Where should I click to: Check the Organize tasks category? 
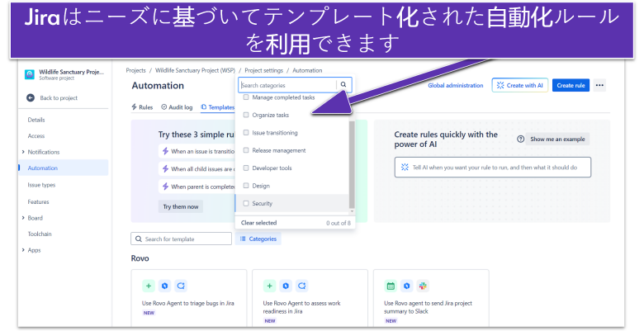(246, 115)
